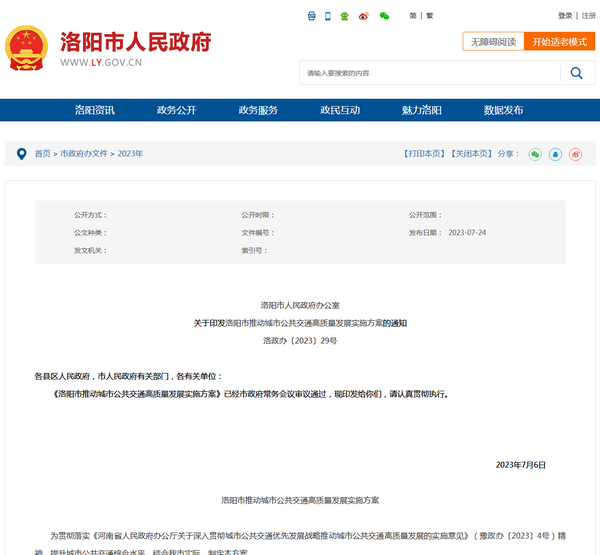
Task: Enable 开始适老模式 elderly-friendly mode
Action: point(559,42)
